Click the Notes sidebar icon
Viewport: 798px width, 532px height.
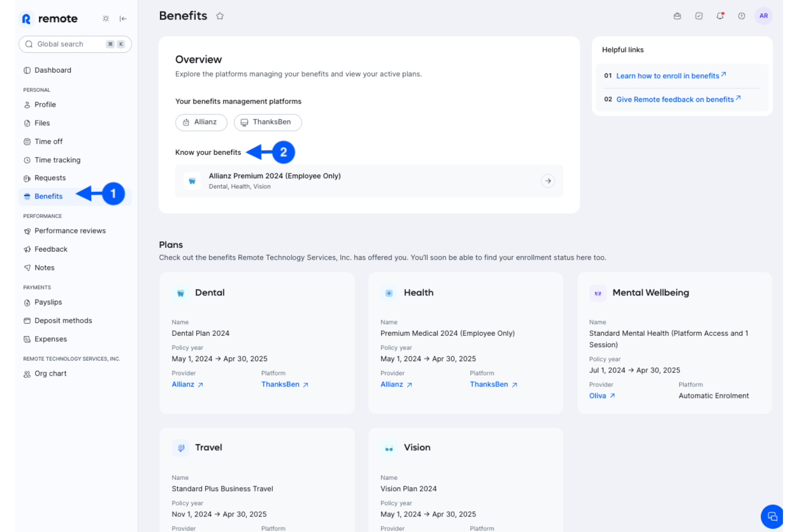click(x=27, y=268)
